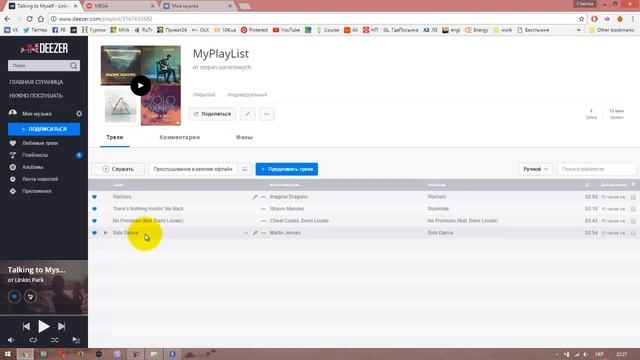Open more-options dots on the Shawn Mendes row
The width and height of the screenshot is (640, 360).
263,209
